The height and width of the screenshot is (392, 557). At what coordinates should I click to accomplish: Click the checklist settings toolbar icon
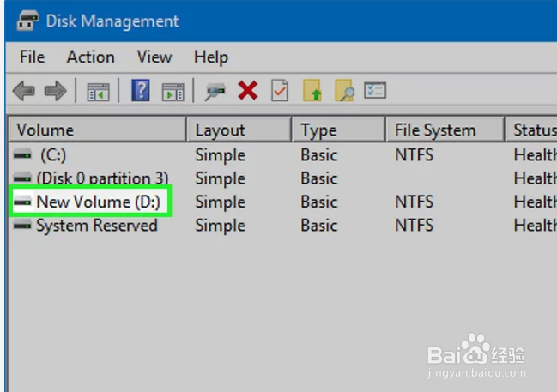coord(375,90)
